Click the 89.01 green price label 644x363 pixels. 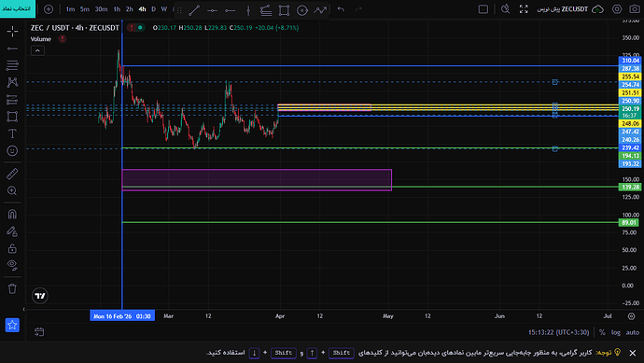point(629,223)
